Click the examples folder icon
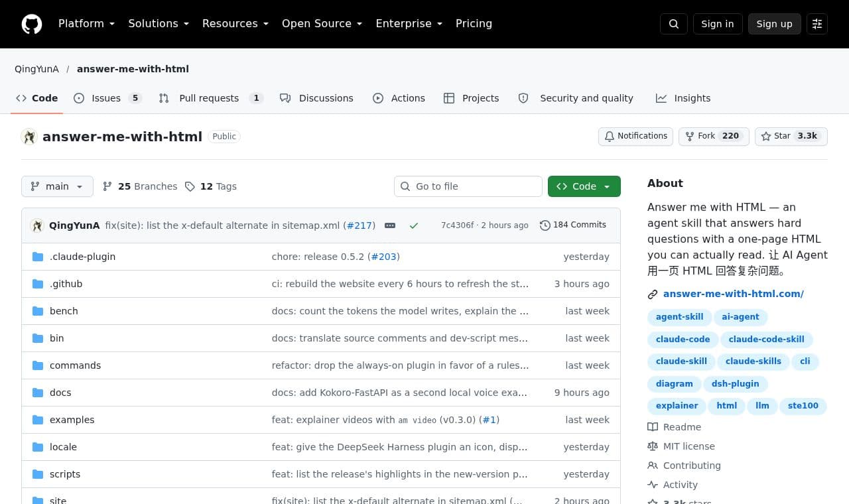The width and height of the screenshot is (849, 504). pos(38,420)
